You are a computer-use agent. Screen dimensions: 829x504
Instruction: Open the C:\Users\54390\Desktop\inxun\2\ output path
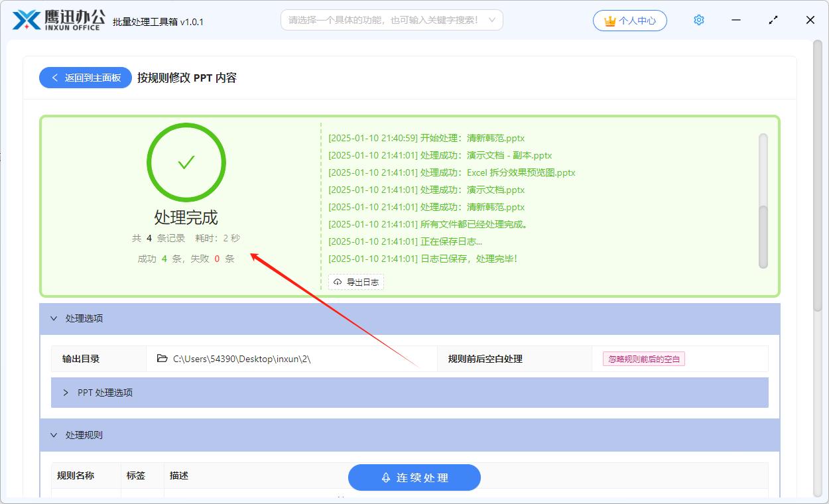pos(241,359)
